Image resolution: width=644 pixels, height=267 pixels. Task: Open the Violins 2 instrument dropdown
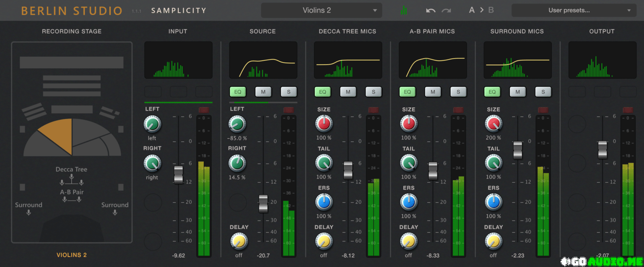[x=321, y=10]
